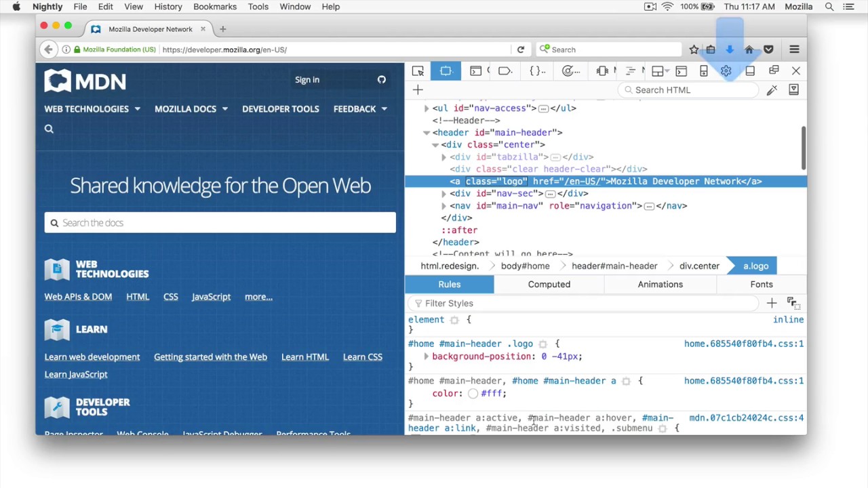Highlight elements matching #main-header a selector
The image size is (868, 488).
(x=626, y=381)
